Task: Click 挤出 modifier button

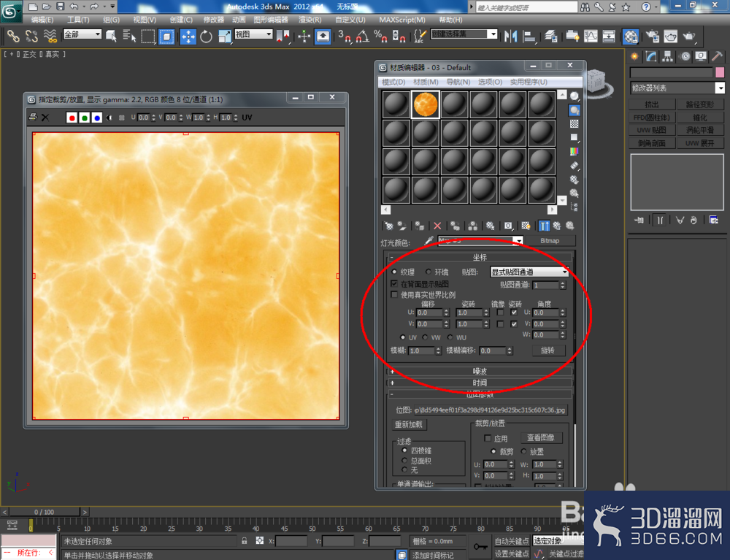Action: [652, 104]
